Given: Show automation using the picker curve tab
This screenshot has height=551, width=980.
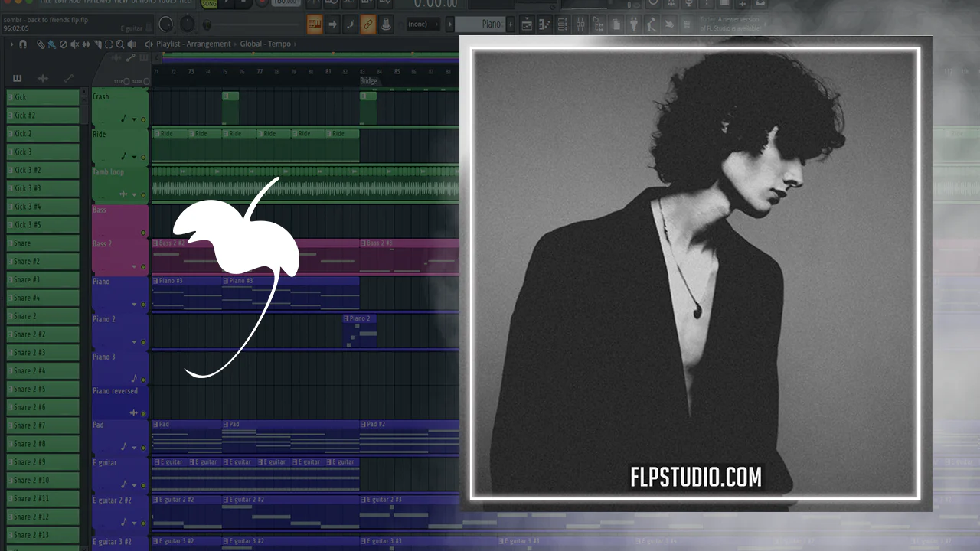Looking at the screenshot, I should coord(68,78).
